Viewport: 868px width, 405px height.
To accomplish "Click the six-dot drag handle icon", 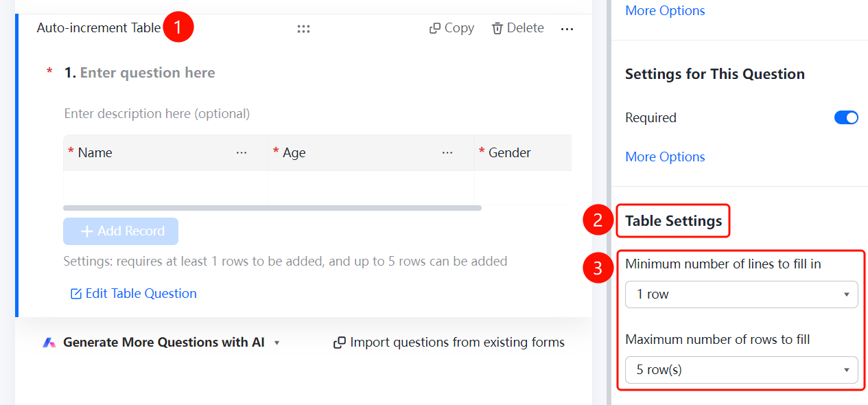I will click(303, 28).
